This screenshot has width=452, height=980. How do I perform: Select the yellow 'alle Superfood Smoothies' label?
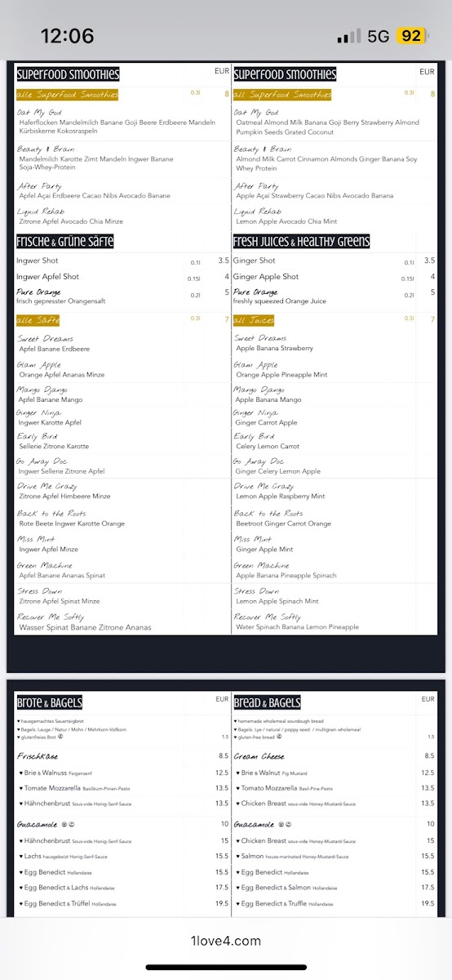coord(67,95)
